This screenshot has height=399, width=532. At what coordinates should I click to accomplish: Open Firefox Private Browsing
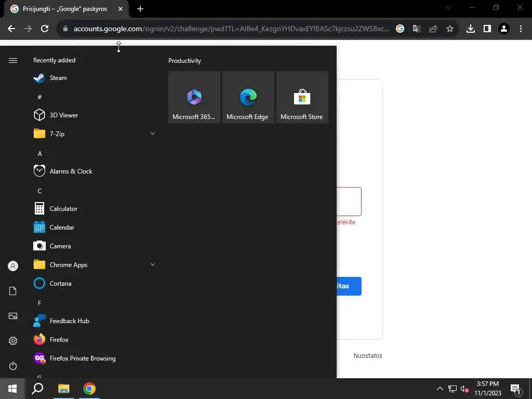coord(95,358)
